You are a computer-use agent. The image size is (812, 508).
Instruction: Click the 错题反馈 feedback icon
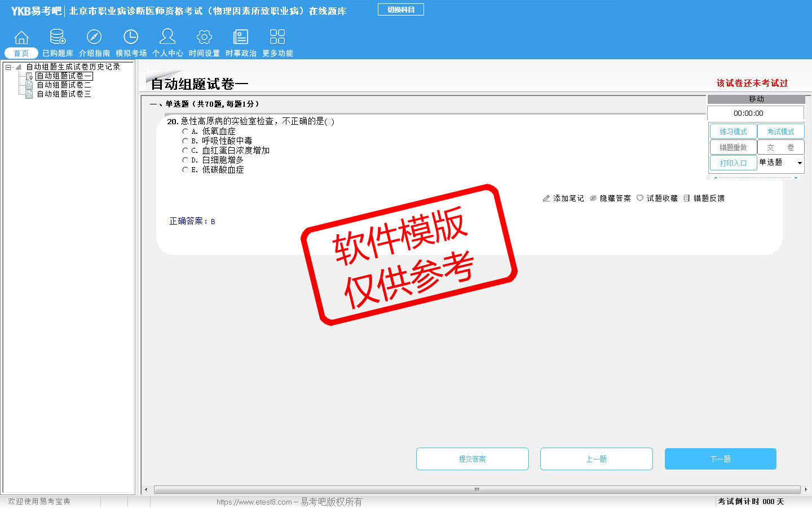pos(687,198)
